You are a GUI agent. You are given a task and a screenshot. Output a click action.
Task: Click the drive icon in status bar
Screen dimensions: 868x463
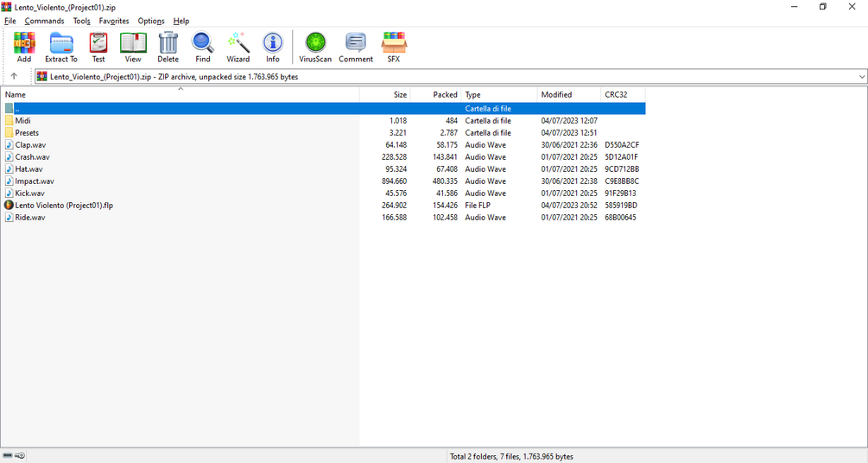pos(8,456)
